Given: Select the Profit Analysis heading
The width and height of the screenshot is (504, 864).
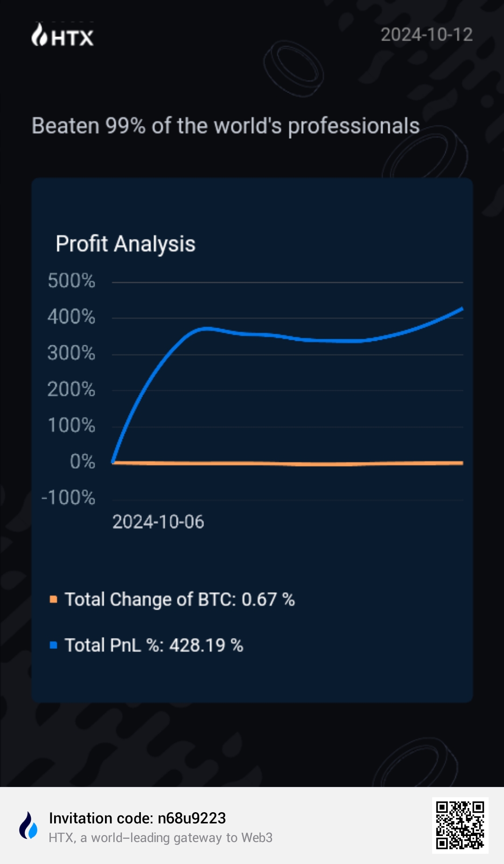Looking at the screenshot, I should tap(126, 244).
